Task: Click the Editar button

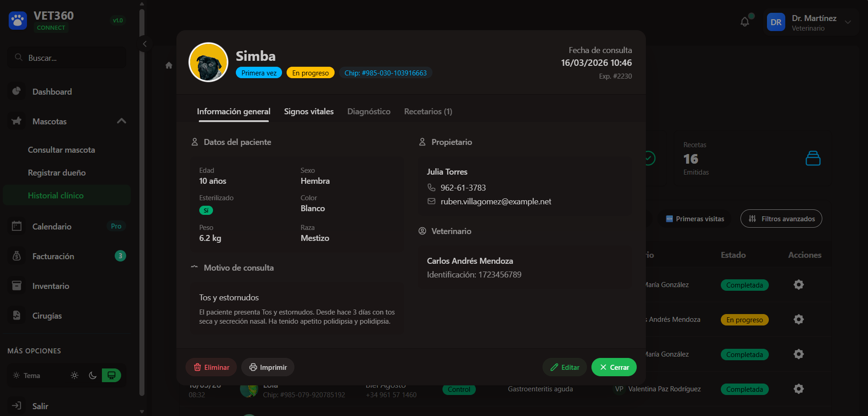Action: pos(564,367)
